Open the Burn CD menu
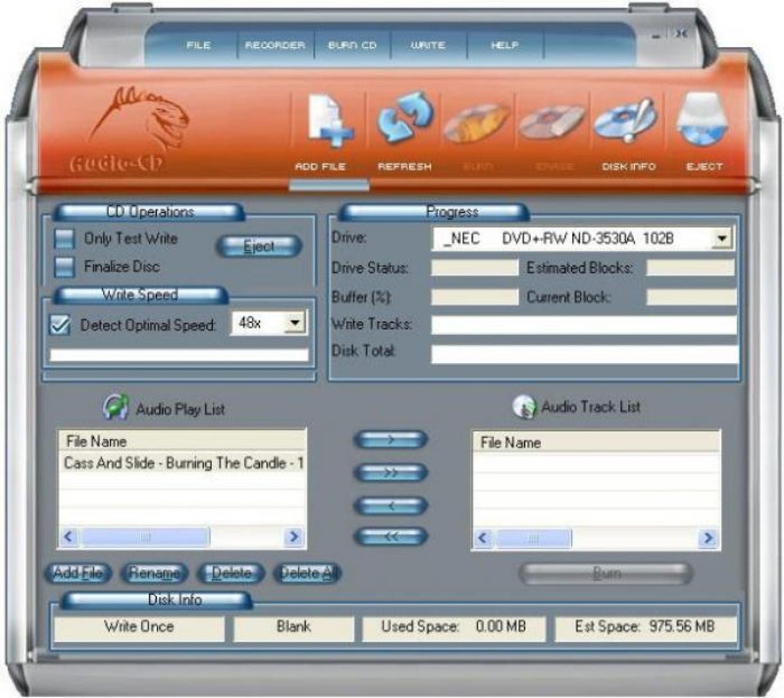The height and width of the screenshot is (698, 784). 352,45
